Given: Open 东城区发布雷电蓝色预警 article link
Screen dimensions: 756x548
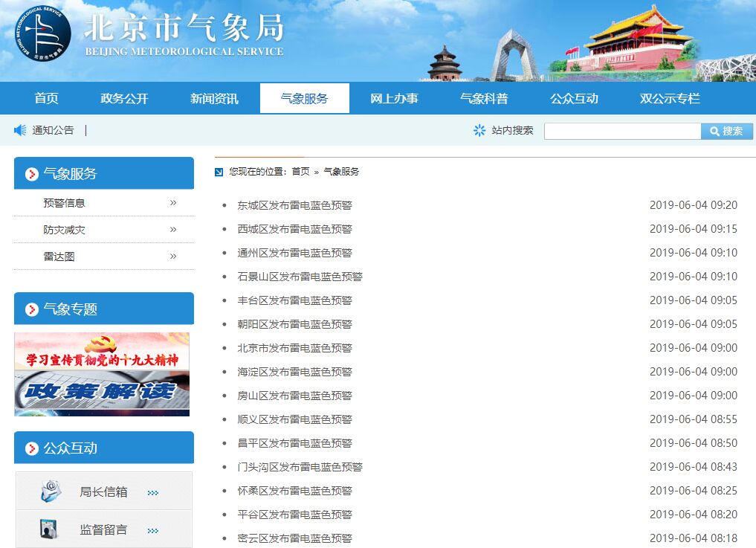Looking at the screenshot, I should point(294,205).
